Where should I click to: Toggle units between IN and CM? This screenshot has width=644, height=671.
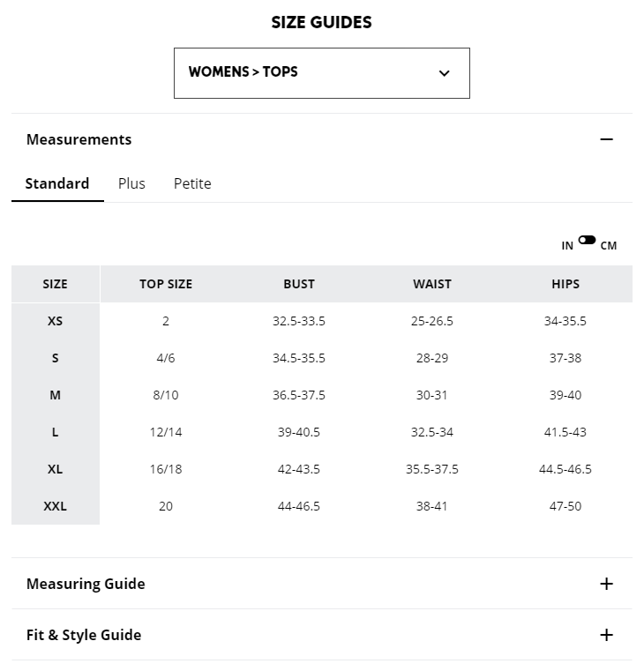(x=587, y=240)
